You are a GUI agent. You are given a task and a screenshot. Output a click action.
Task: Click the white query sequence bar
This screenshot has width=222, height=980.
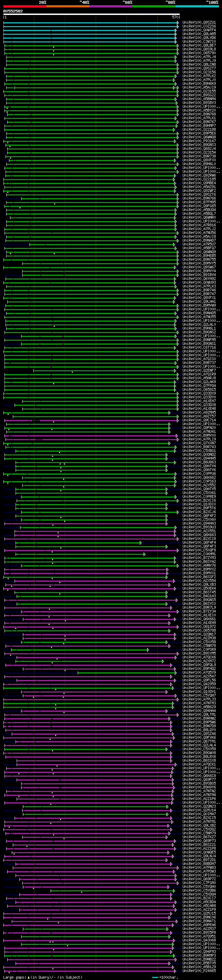92,15
